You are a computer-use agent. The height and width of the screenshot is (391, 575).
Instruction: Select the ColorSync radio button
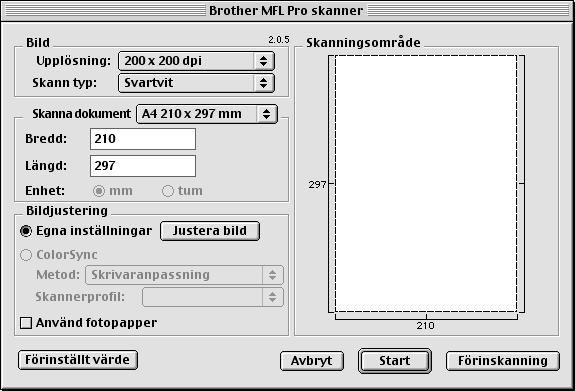(26, 255)
